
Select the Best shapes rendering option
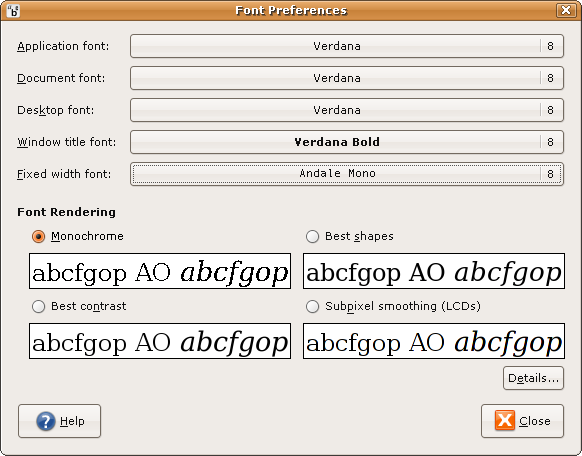coord(312,236)
